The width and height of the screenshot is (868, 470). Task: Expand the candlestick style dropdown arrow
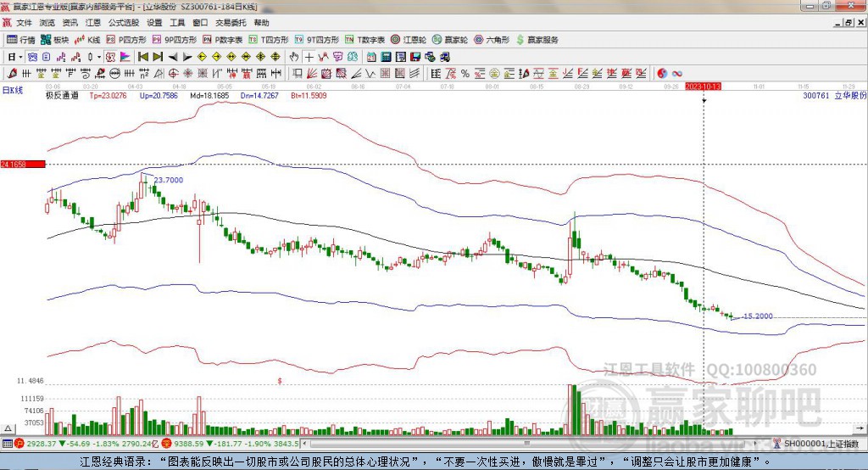pos(98,57)
